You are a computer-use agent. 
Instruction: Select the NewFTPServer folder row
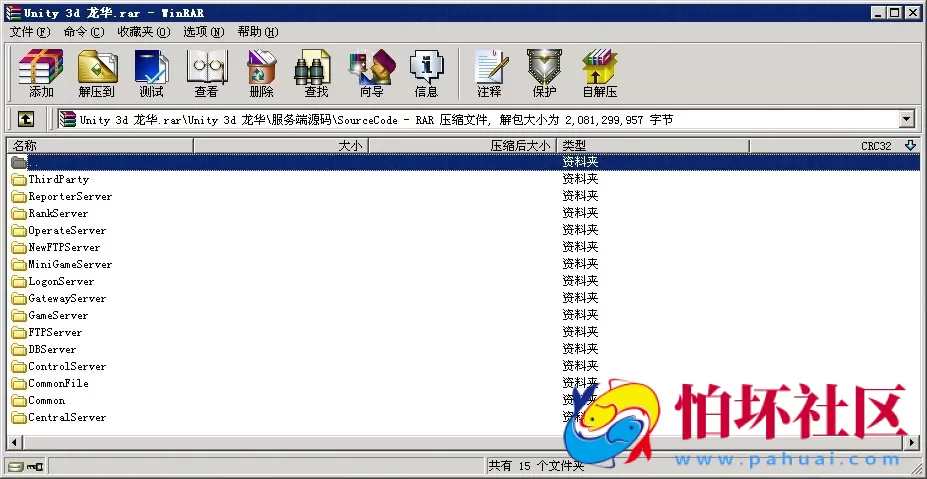point(464,247)
